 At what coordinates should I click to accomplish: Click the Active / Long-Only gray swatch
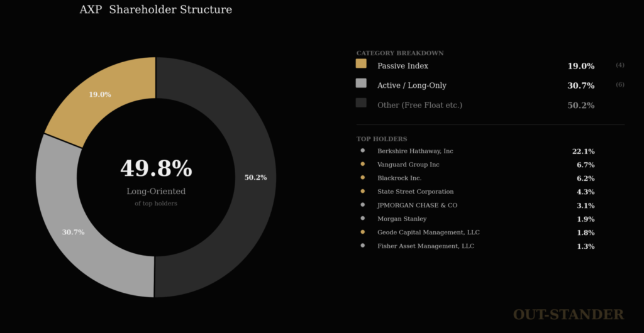coord(361,83)
